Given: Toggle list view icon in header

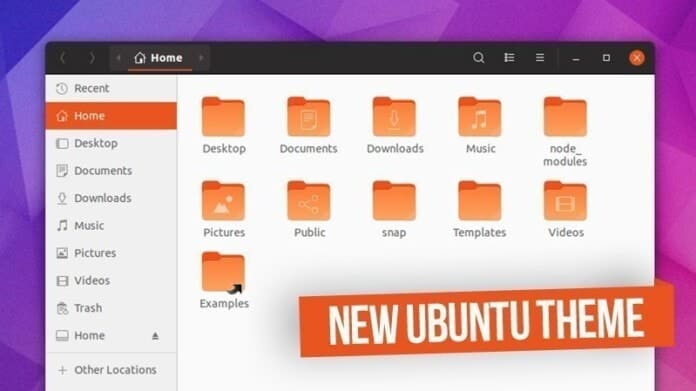Looking at the screenshot, I should (509, 58).
